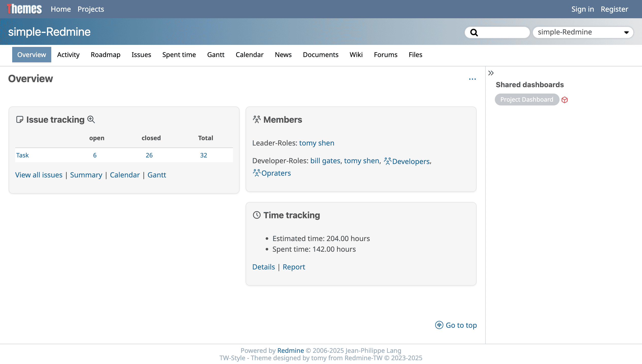Click the open Task count 6
The width and height of the screenshot is (642, 364).
(x=95, y=155)
